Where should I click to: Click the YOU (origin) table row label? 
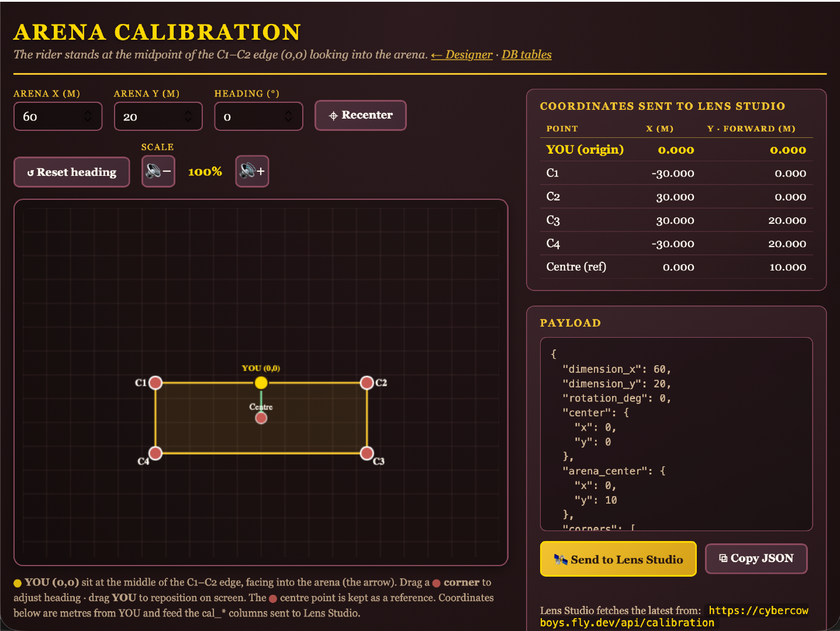point(585,150)
